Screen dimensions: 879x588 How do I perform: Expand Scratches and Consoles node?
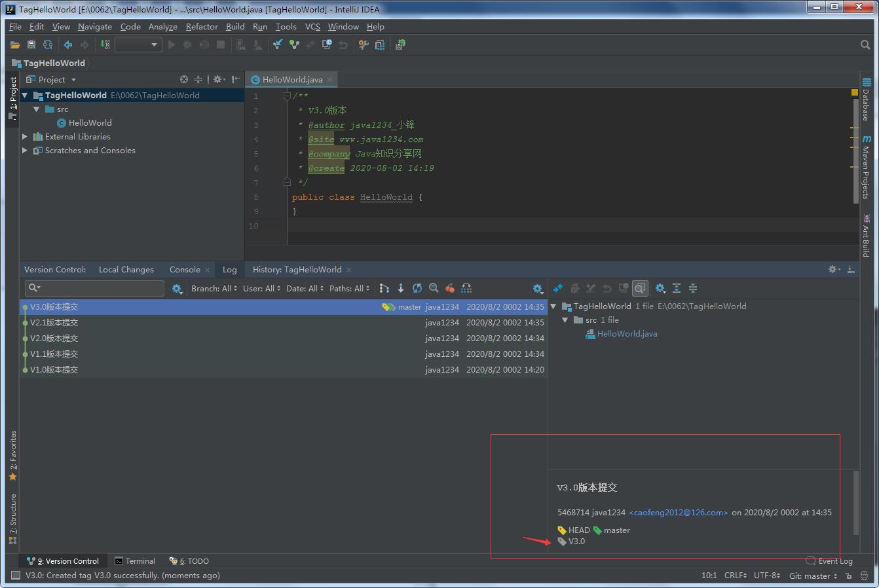pyautogui.click(x=25, y=150)
